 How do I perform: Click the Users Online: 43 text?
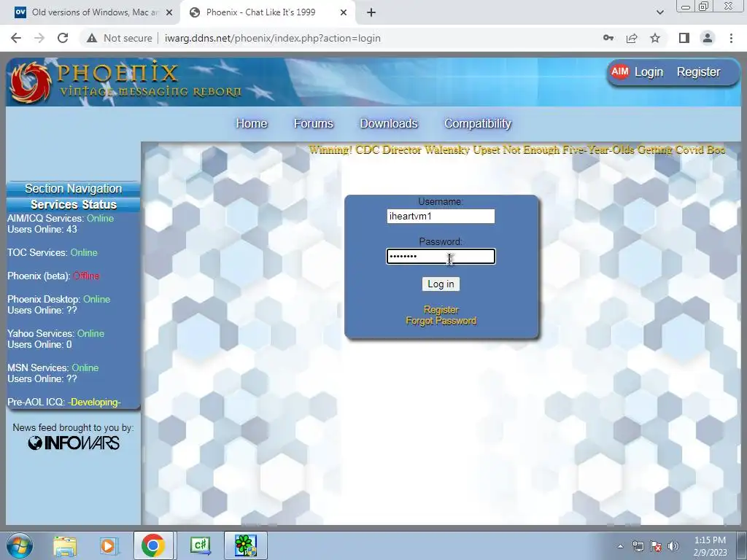coord(42,230)
